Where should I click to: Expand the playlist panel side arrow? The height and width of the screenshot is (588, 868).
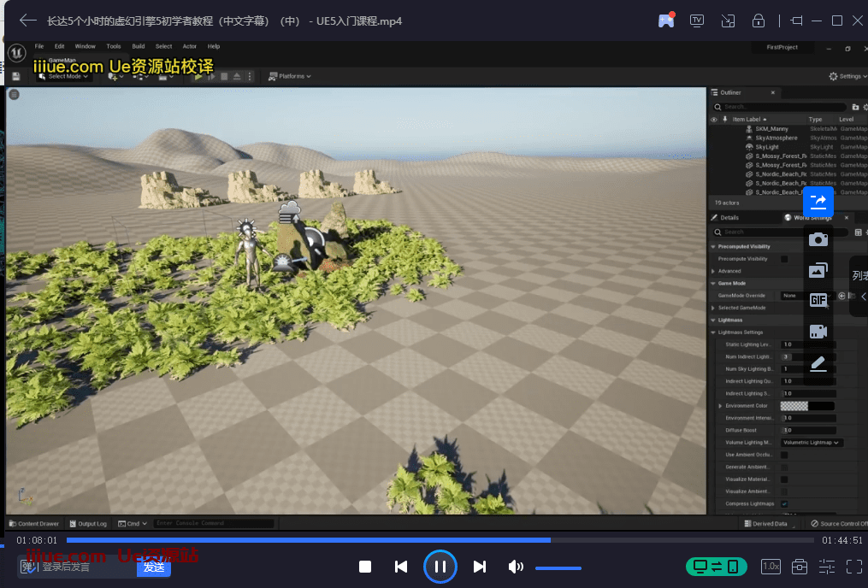[x=863, y=297]
